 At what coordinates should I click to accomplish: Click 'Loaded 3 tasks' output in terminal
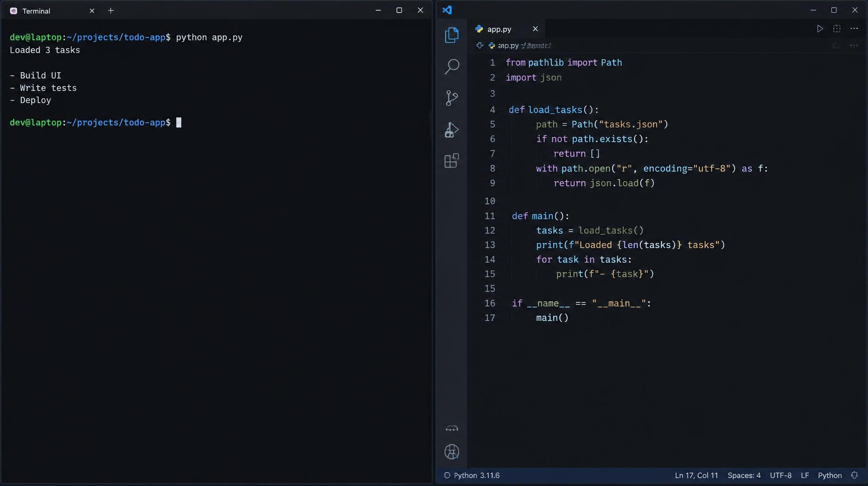tap(45, 50)
